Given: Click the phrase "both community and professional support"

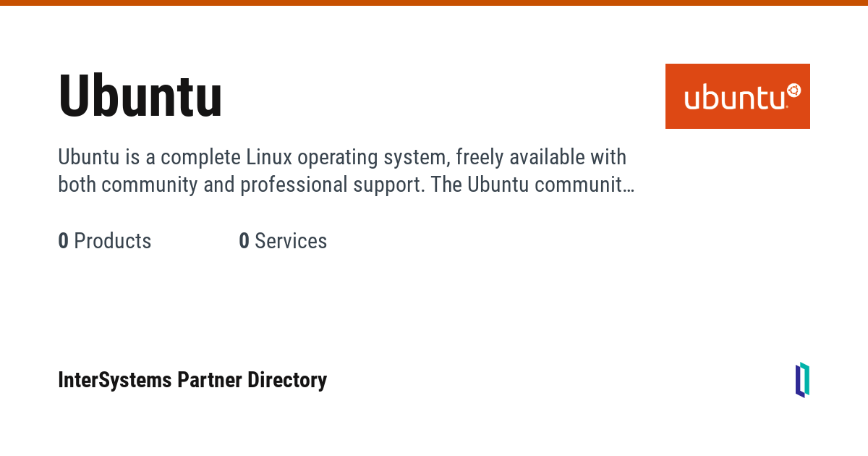Looking at the screenshot, I should pyautogui.click(x=241, y=185).
